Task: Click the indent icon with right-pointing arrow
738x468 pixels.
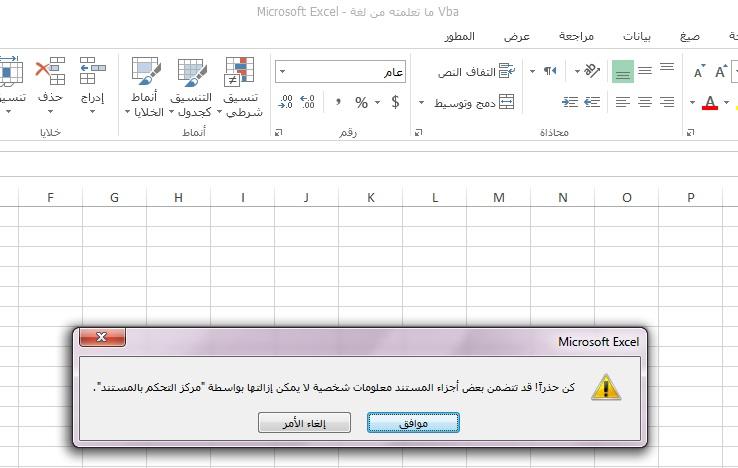Action: point(570,102)
